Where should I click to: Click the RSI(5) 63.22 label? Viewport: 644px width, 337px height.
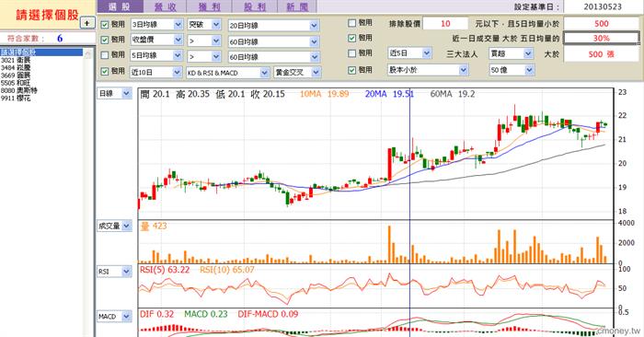pyautogui.click(x=165, y=270)
